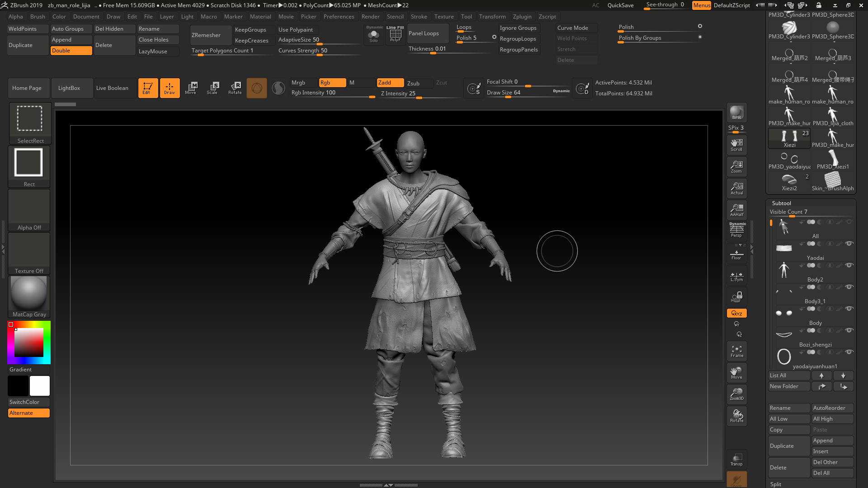Screen dimensions: 868x488
Task: Select the Xiezi tool thumbnail
Action: point(789,138)
